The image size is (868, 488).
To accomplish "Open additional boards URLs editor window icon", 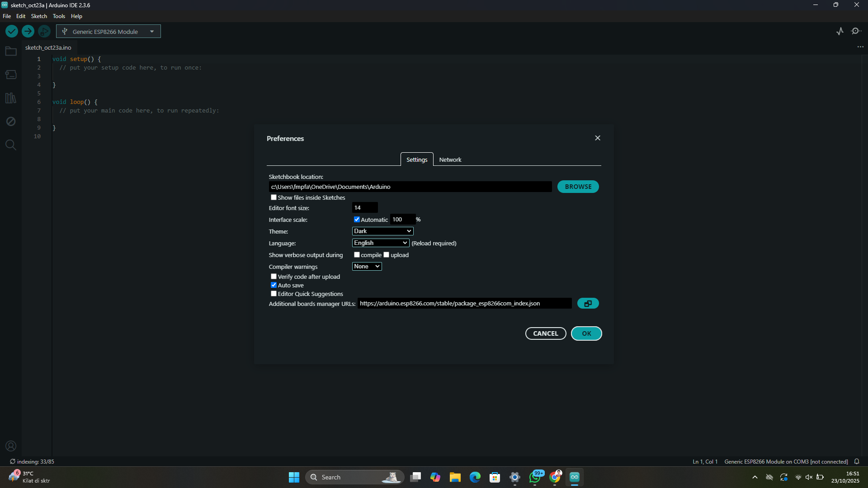I will click(588, 304).
